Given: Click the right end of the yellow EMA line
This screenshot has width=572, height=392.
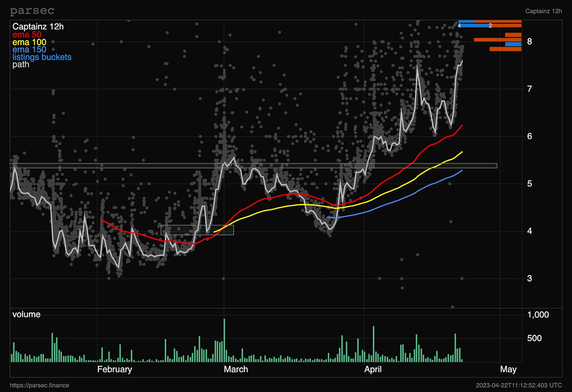Looking at the screenshot, I should click(x=462, y=151).
